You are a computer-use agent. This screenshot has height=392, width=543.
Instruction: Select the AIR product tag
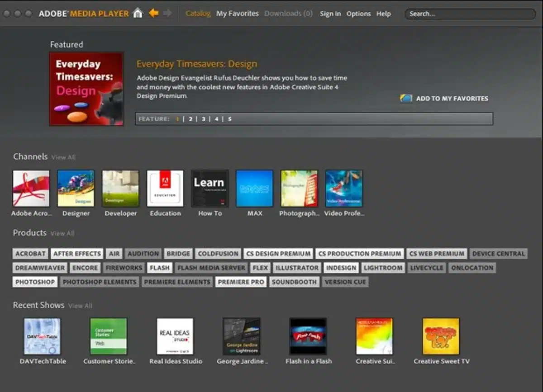point(114,254)
